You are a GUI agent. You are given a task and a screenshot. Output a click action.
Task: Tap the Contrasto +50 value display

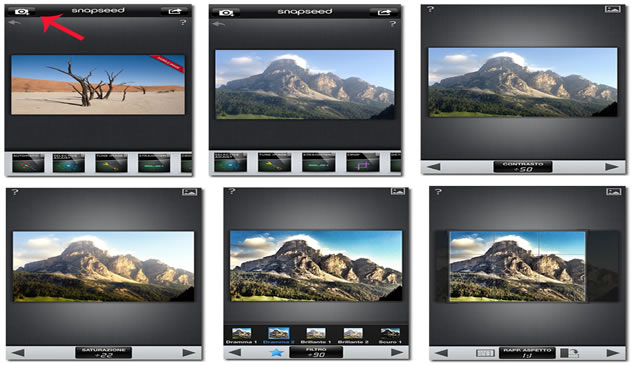point(523,167)
